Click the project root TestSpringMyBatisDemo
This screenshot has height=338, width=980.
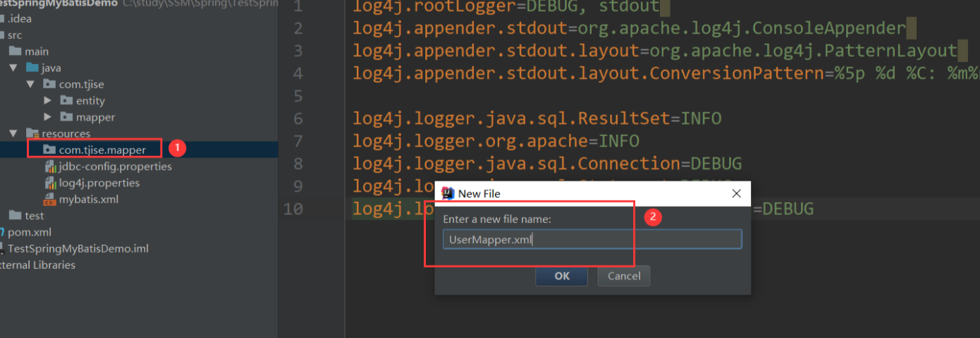click(x=59, y=4)
